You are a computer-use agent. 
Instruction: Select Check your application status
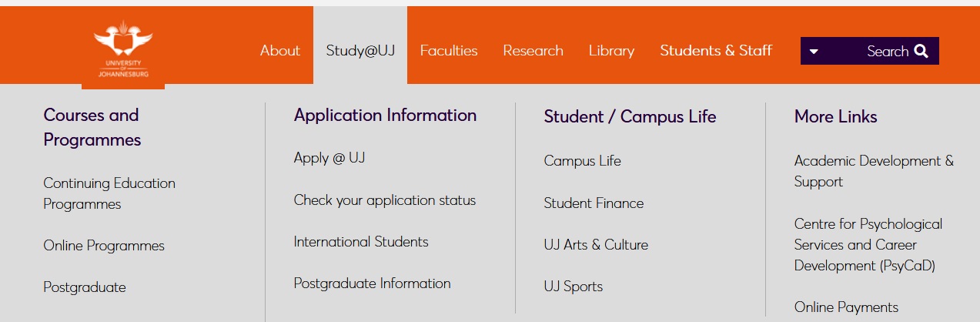[385, 200]
